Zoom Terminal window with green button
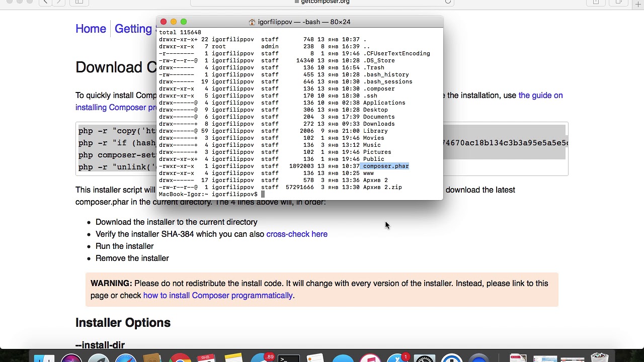Screen dimensions: 644x362 (x=184, y=22)
